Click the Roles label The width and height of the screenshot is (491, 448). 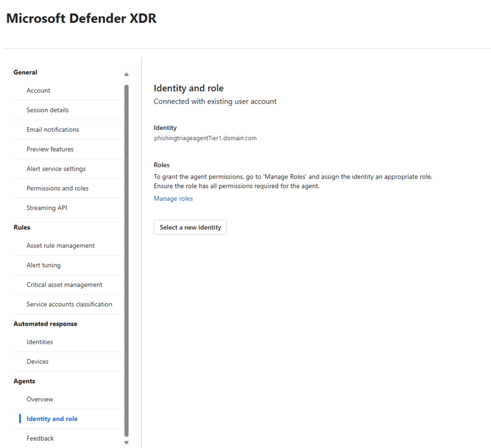point(161,165)
